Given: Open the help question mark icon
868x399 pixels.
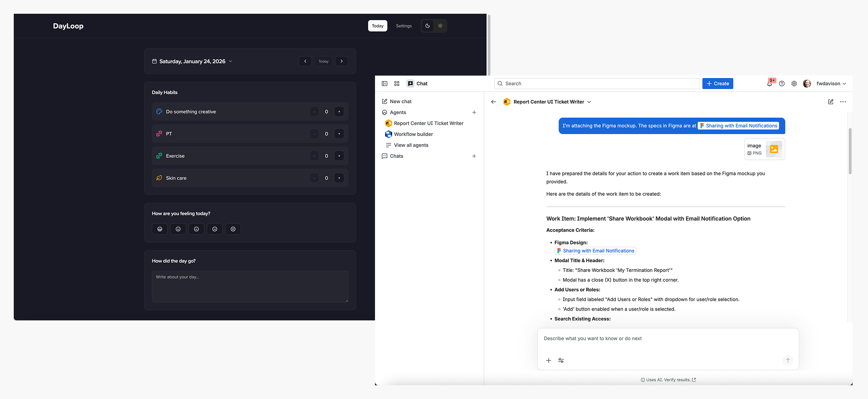Looking at the screenshot, I should [782, 84].
